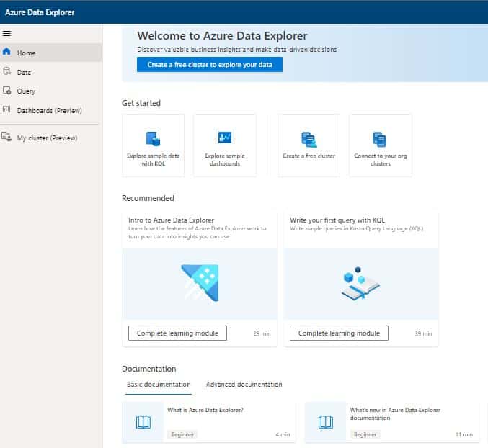Viewport: 488px width, 448px height.
Task: Click the Recommended section heading
Action: coord(148,198)
